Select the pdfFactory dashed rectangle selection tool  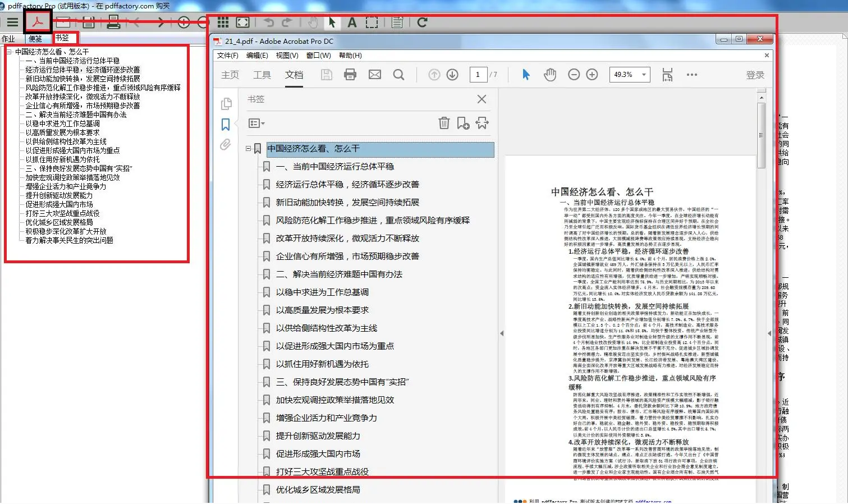(372, 22)
